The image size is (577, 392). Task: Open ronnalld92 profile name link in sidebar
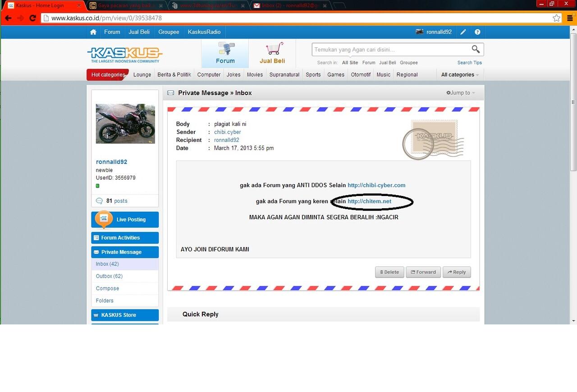[x=111, y=162]
